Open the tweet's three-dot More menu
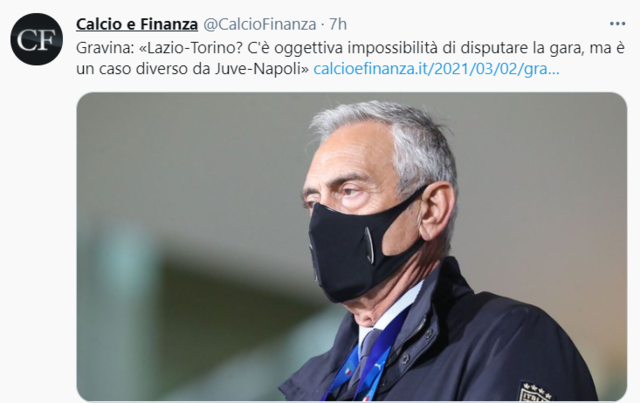 coord(617,24)
